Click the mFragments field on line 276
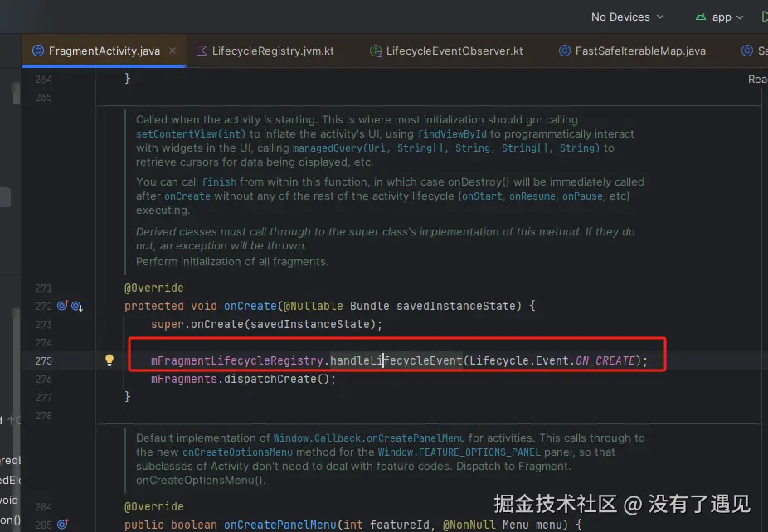Image resolution: width=768 pixels, height=532 pixels. click(183, 380)
